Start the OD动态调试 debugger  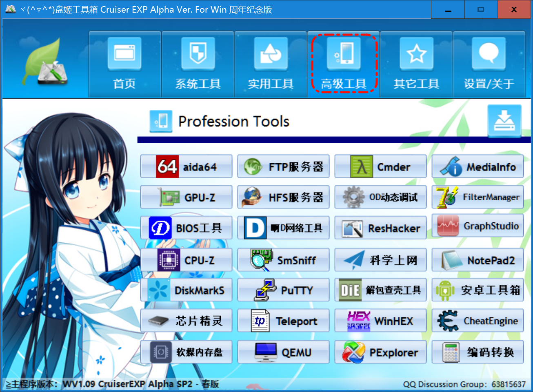pyautogui.click(x=380, y=197)
